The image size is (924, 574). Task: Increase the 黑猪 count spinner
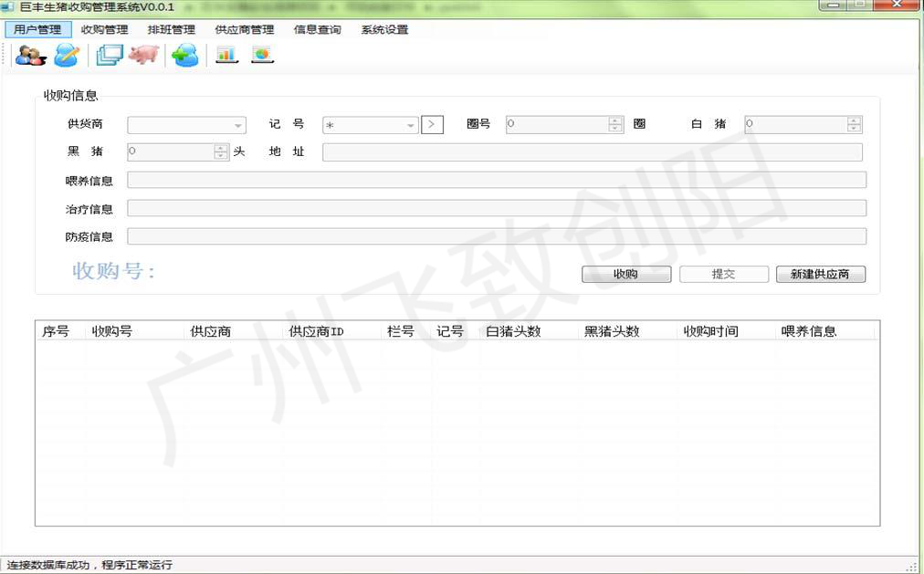pyautogui.click(x=220, y=148)
